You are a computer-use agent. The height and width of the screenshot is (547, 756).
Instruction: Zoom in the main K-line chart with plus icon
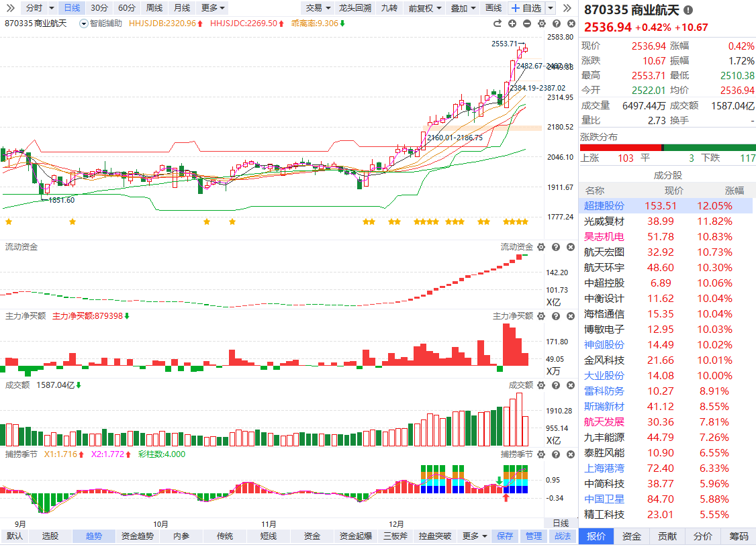(512, 23)
